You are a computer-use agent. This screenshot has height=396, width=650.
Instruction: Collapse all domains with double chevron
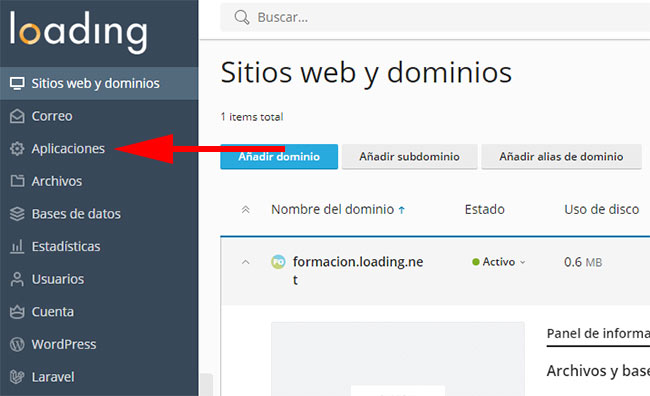coord(245,210)
